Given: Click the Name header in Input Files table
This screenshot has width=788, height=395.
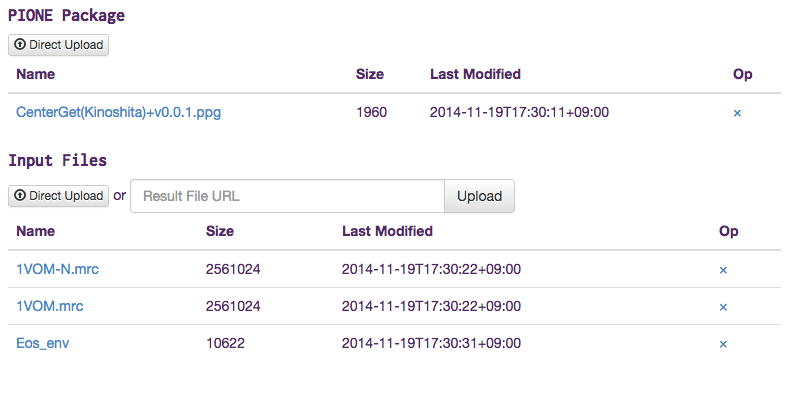Looking at the screenshot, I should click(x=36, y=231).
